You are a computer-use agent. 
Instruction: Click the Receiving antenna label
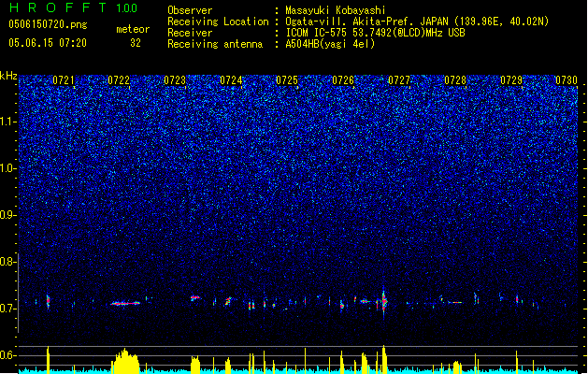coord(215,44)
